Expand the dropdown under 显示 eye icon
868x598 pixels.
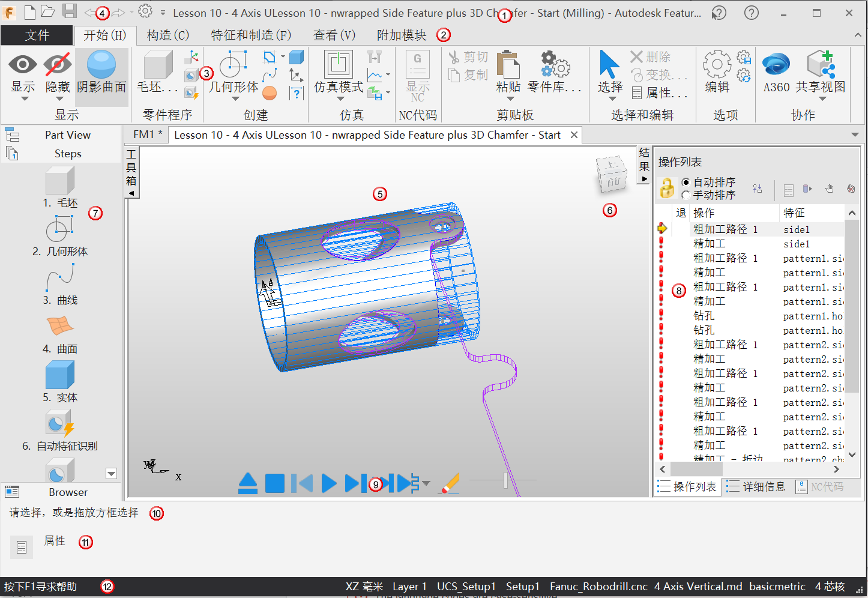[x=24, y=99]
